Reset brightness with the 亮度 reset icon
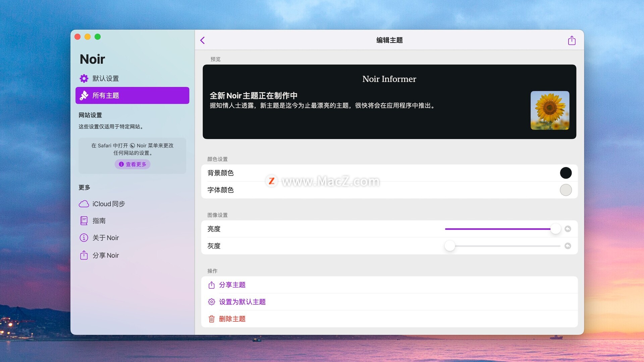This screenshot has width=644, height=362. coord(568,229)
